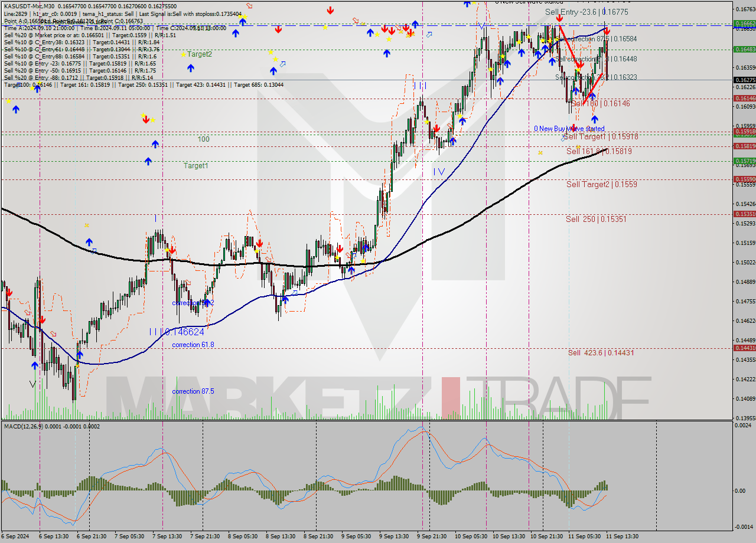Click the 'Sell %10 @ C_Entry38: 0.16323' line
Screen dimensions: 756x543
(x=82, y=42)
